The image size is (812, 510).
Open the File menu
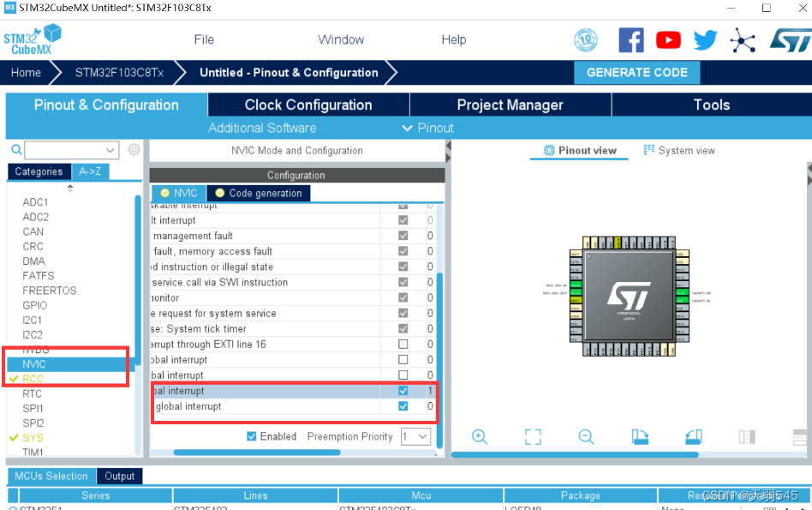pyautogui.click(x=204, y=40)
